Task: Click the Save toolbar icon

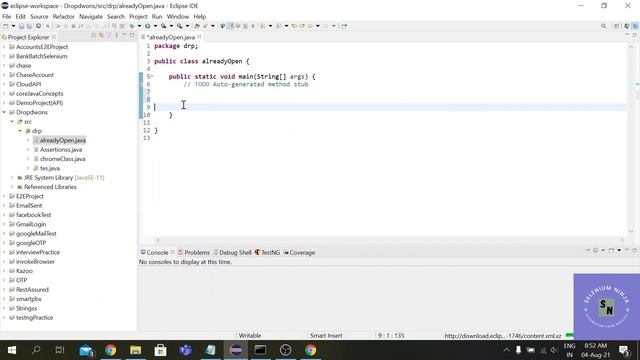Action: (21, 26)
